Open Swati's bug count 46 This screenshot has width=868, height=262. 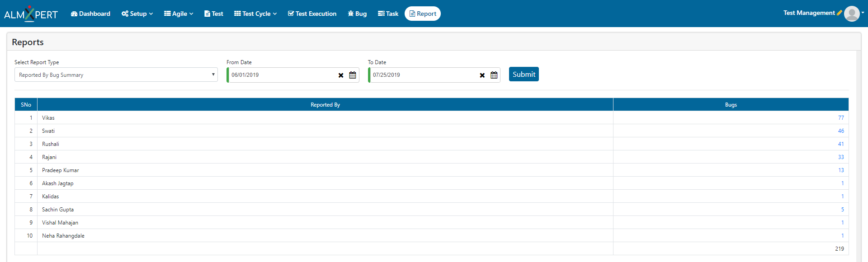[x=841, y=131]
